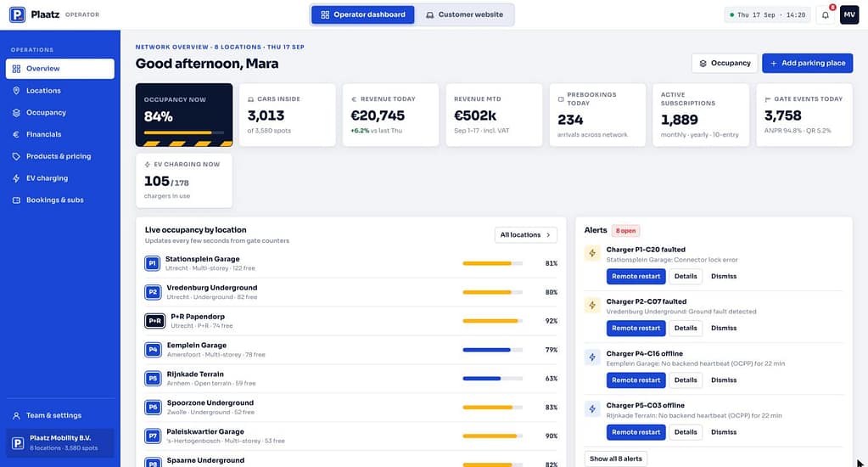
Task: Click the P5 Rijnkade Terrain badge
Action: coord(153,379)
